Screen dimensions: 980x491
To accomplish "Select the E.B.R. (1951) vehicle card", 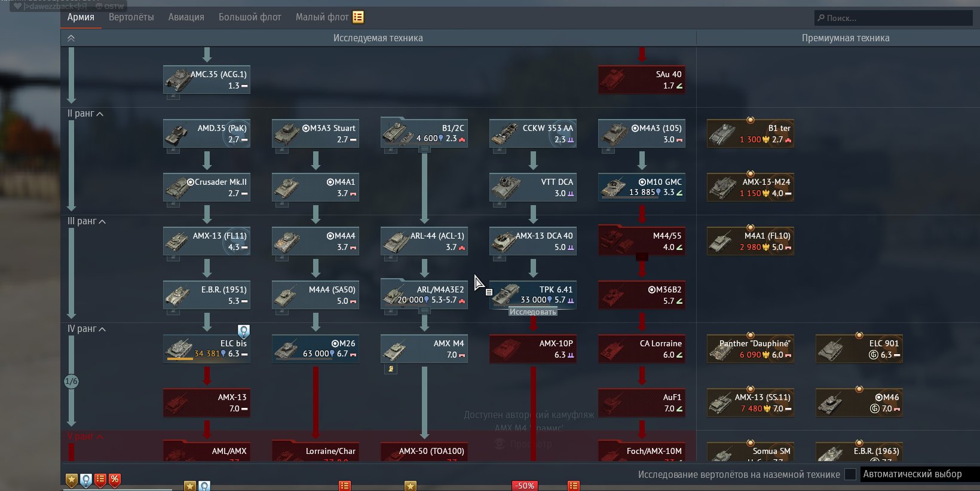I will click(207, 295).
